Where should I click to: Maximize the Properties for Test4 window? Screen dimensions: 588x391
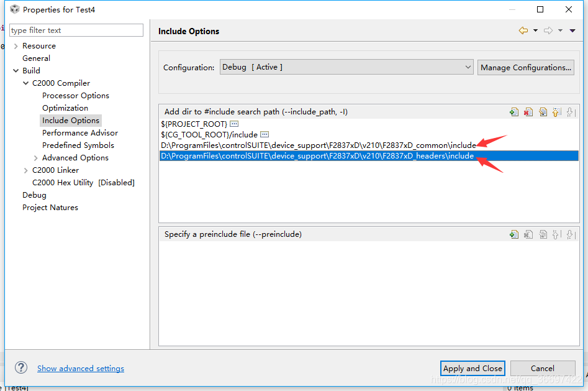[540, 9]
